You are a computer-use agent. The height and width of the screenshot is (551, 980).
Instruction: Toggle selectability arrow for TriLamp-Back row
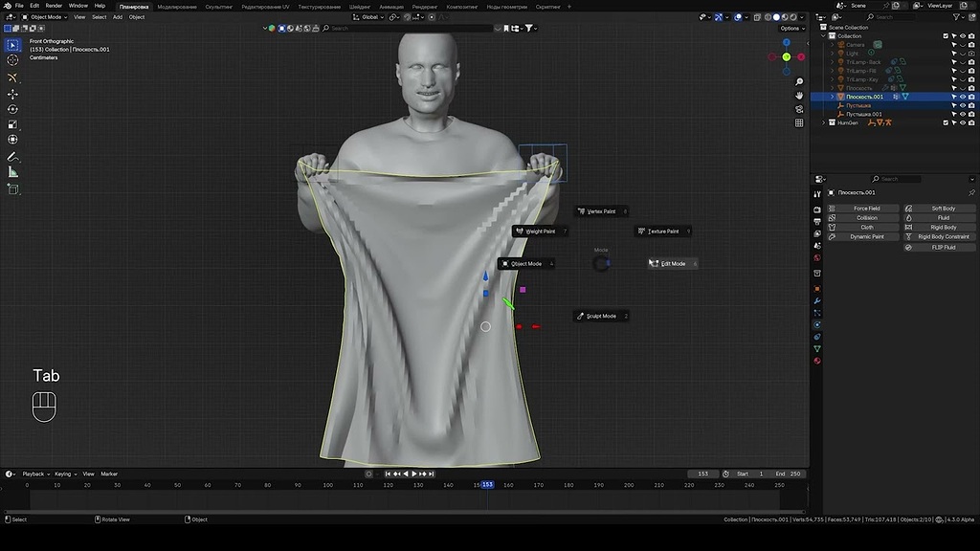click(x=954, y=62)
